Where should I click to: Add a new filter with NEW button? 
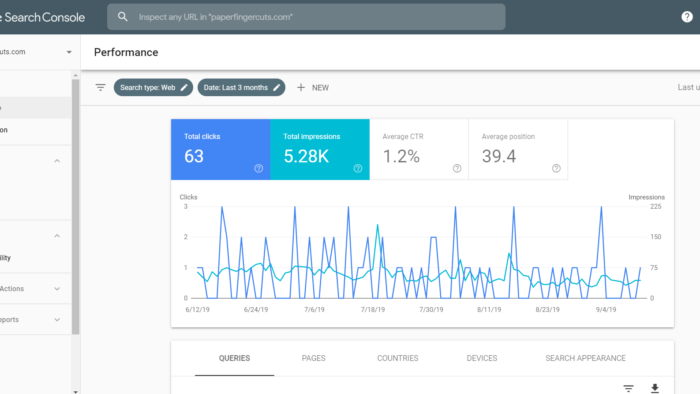pos(313,87)
